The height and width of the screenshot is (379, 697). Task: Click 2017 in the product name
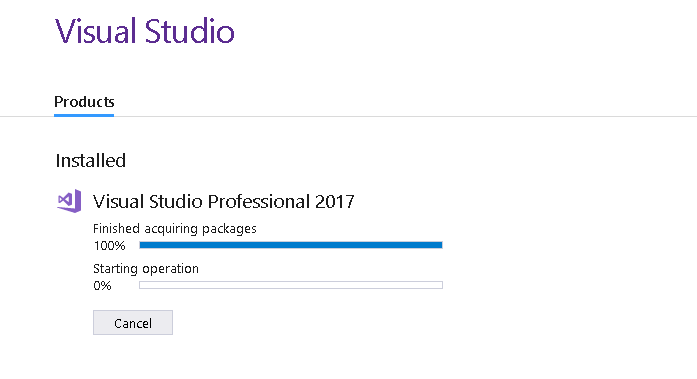click(x=335, y=201)
